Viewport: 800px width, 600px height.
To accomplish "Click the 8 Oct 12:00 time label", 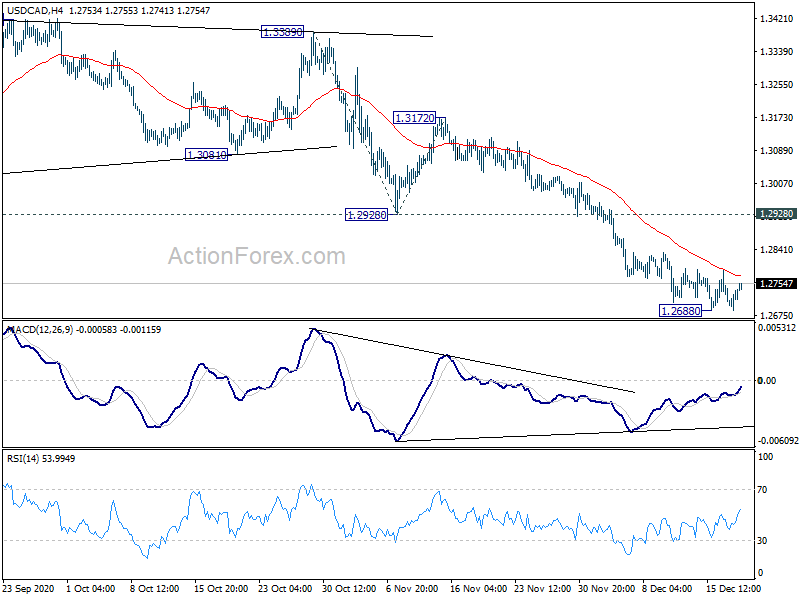I will pos(155,588).
